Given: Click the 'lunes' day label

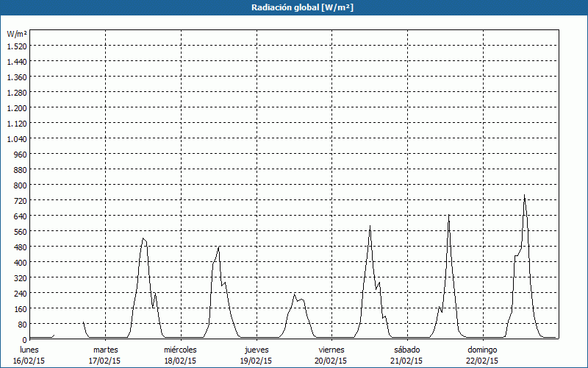Looking at the screenshot, I should (x=29, y=350).
